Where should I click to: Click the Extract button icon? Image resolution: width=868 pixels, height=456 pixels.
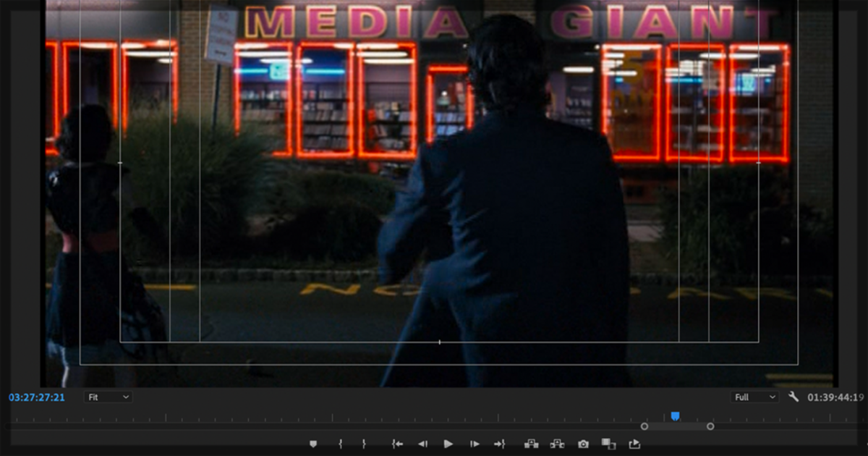point(557,444)
